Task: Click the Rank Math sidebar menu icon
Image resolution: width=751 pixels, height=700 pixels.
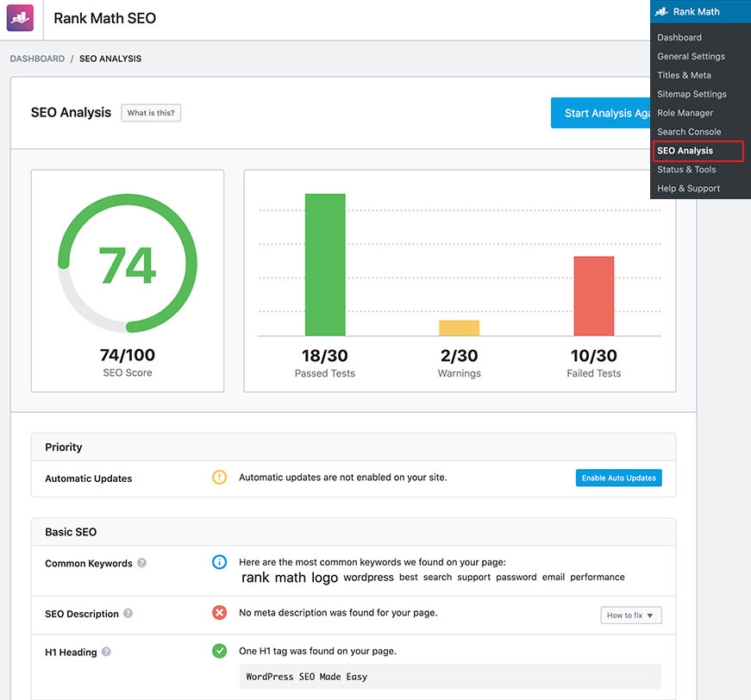Action: tap(661, 11)
